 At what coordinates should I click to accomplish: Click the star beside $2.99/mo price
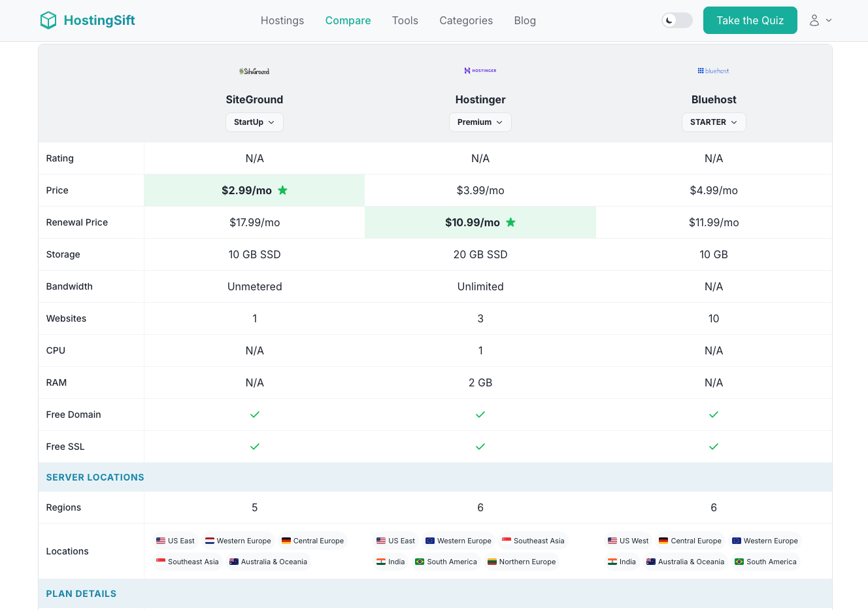282,190
